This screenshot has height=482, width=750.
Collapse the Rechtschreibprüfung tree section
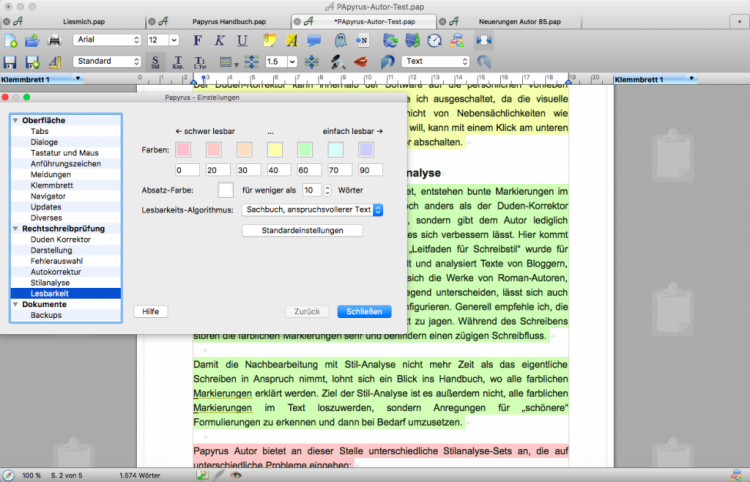[x=15, y=230]
